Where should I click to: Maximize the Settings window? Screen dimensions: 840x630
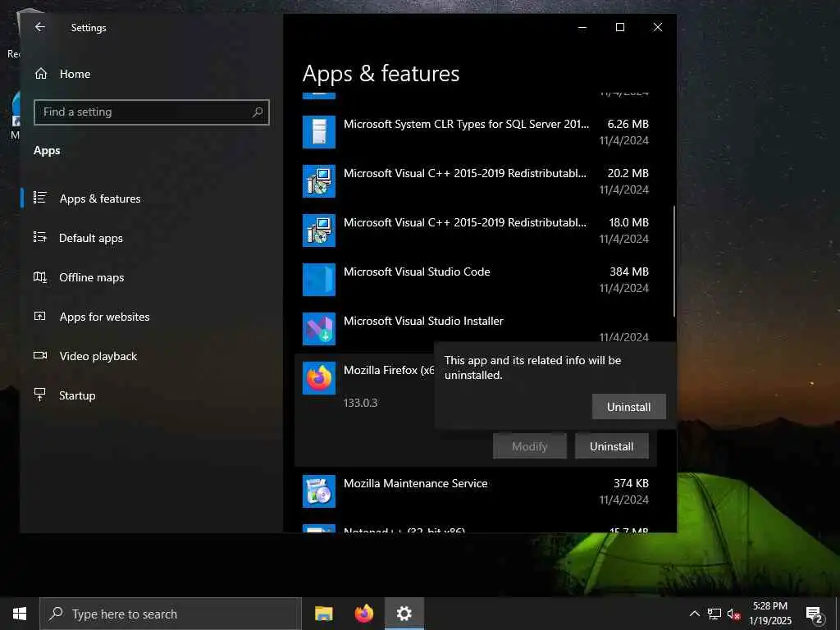[x=620, y=27]
